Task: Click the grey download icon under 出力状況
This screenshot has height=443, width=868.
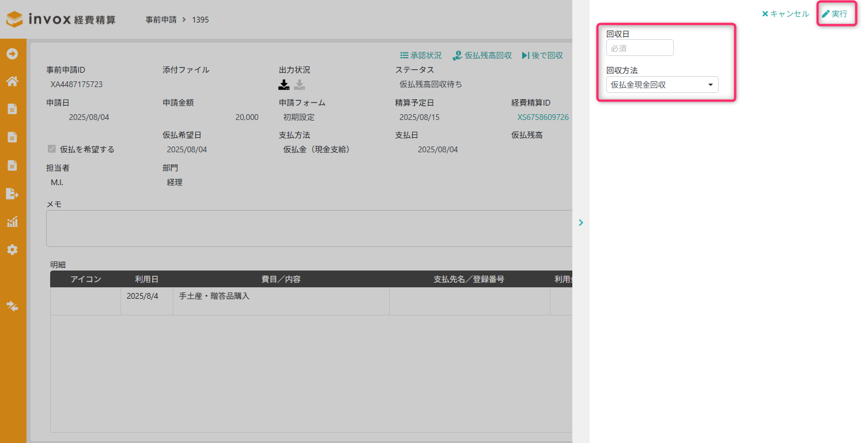Action: tap(300, 85)
